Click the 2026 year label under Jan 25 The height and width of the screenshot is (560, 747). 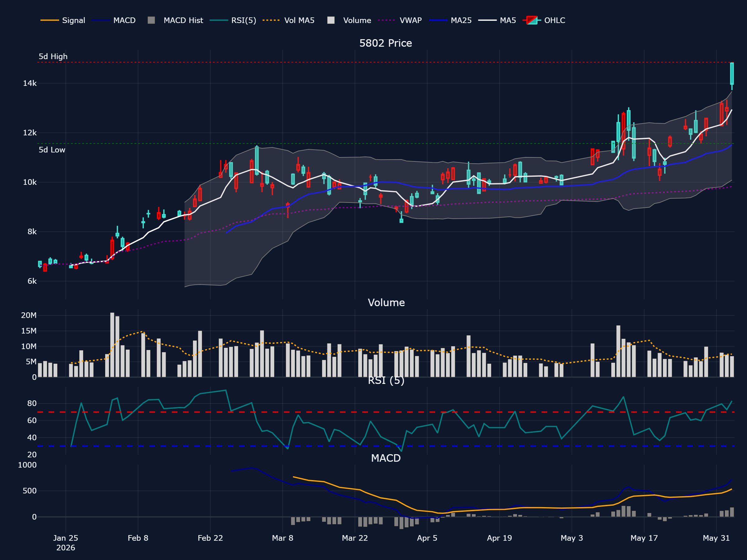(x=65, y=548)
